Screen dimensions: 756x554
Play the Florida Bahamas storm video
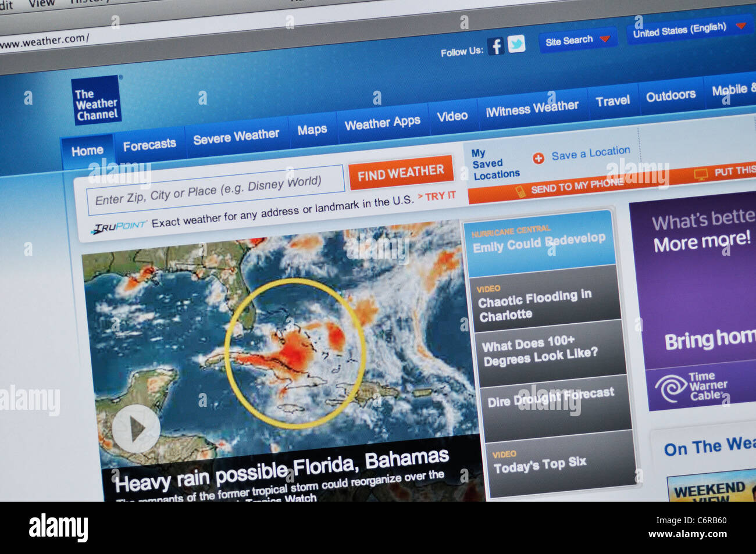(136, 429)
